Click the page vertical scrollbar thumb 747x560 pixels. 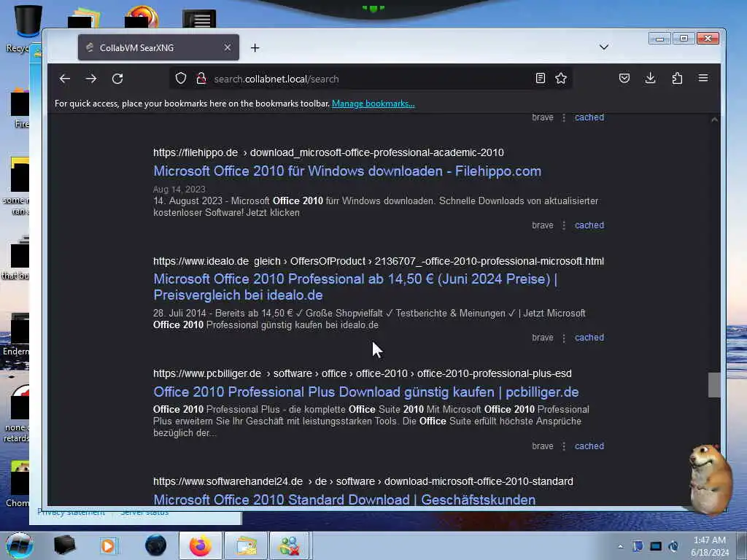click(x=714, y=385)
